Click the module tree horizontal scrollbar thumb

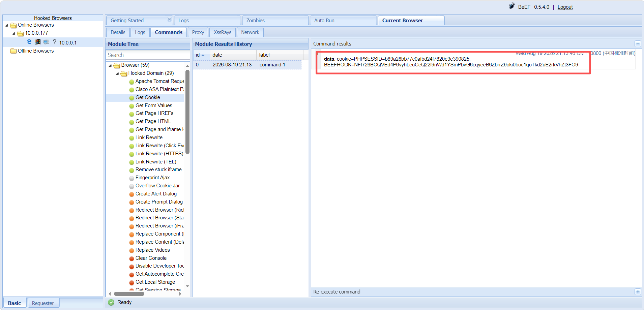[129, 294]
